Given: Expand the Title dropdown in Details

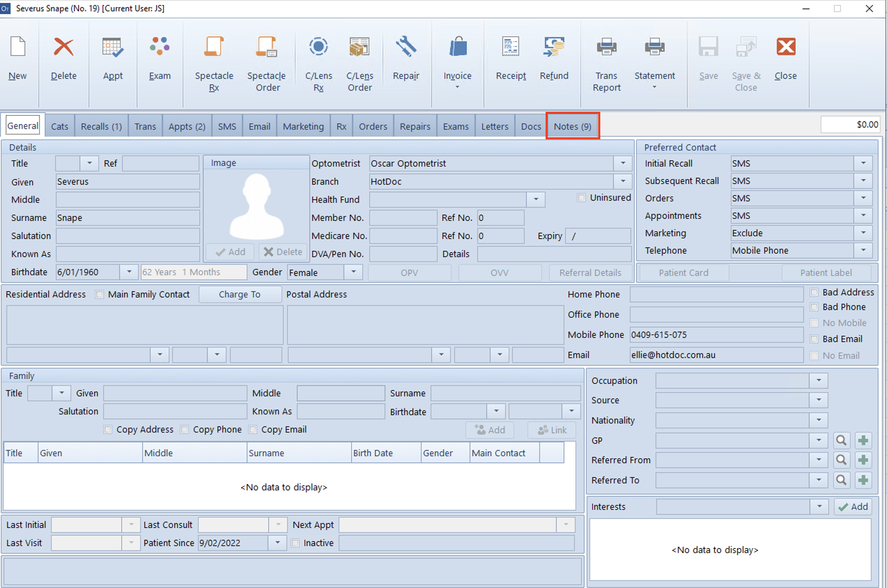Looking at the screenshot, I should (x=89, y=163).
